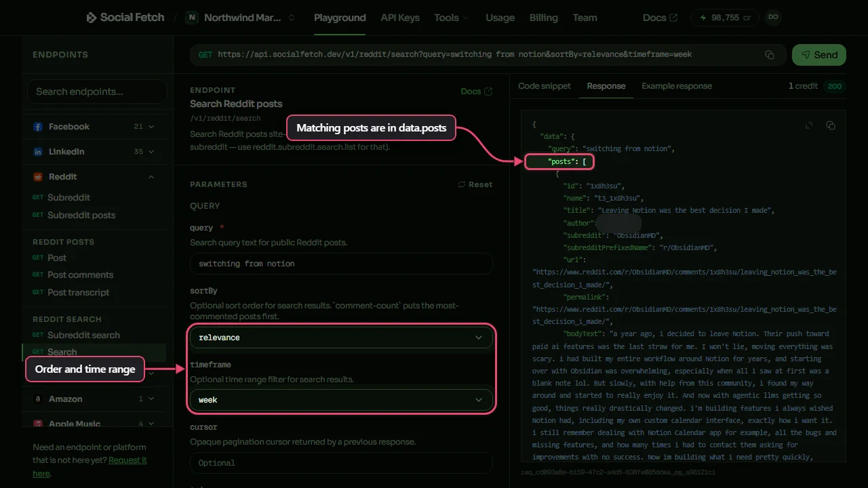Select the Response tab

tap(606, 86)
